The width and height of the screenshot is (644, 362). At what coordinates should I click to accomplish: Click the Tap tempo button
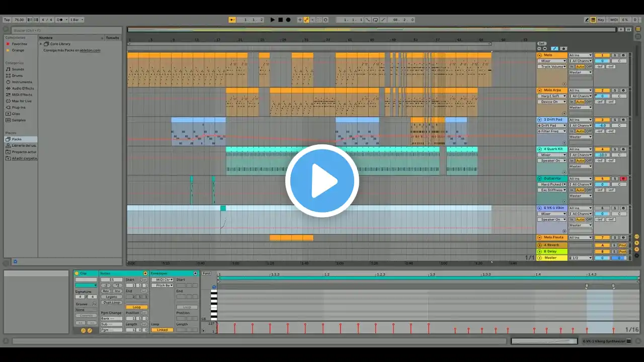(7, 20)
